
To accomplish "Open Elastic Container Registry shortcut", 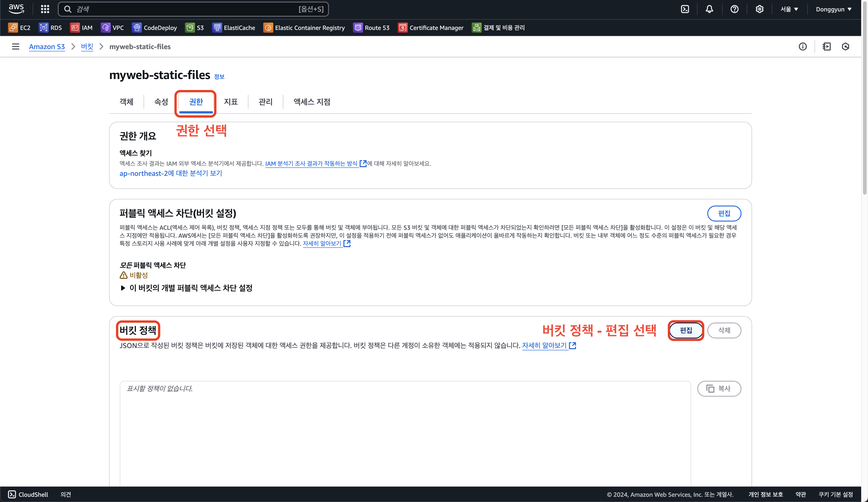I will pyautogui.click(x=304, y=28).
